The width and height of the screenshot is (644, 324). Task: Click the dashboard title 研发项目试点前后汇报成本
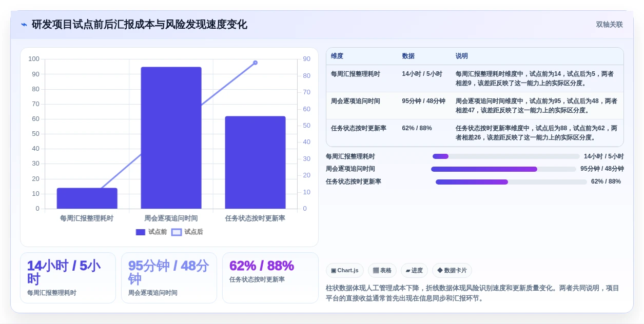click(x=140, y=25)
